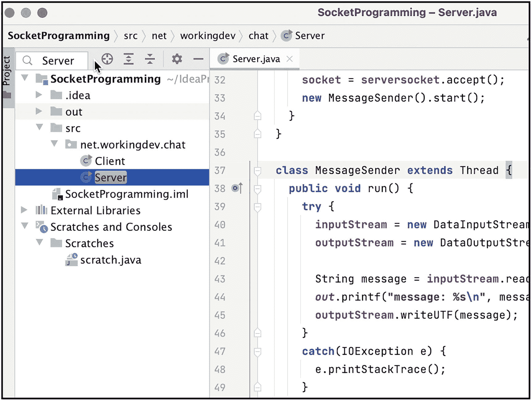Image resolution: width=532 pixels, height=401 pixels.
Task: Click workingdev in the breadcrumb path
Action: [208, 36]
